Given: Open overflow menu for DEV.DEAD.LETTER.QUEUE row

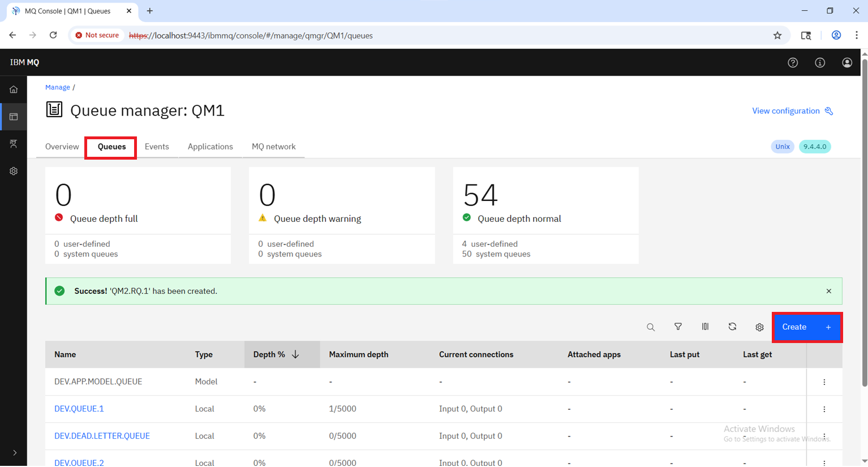Looking at the screenshot, I should [824, 436].
